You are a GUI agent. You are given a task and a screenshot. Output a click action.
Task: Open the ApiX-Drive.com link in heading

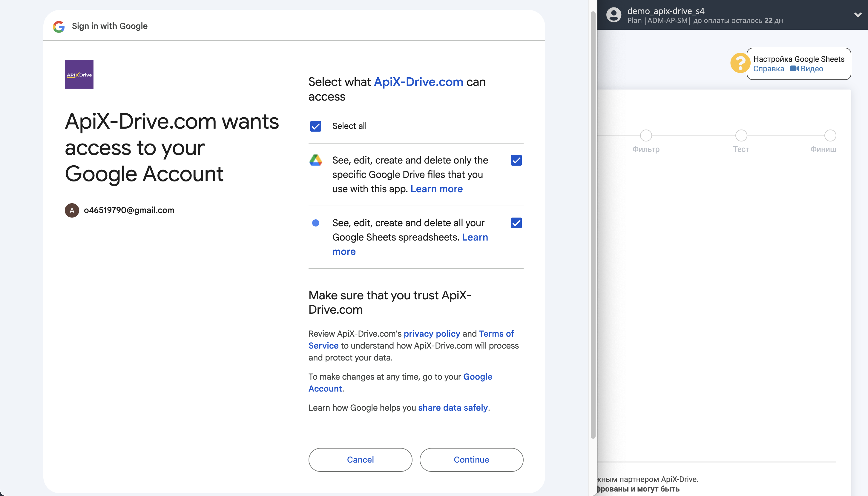pyautogui.click(x=418, y=82)
